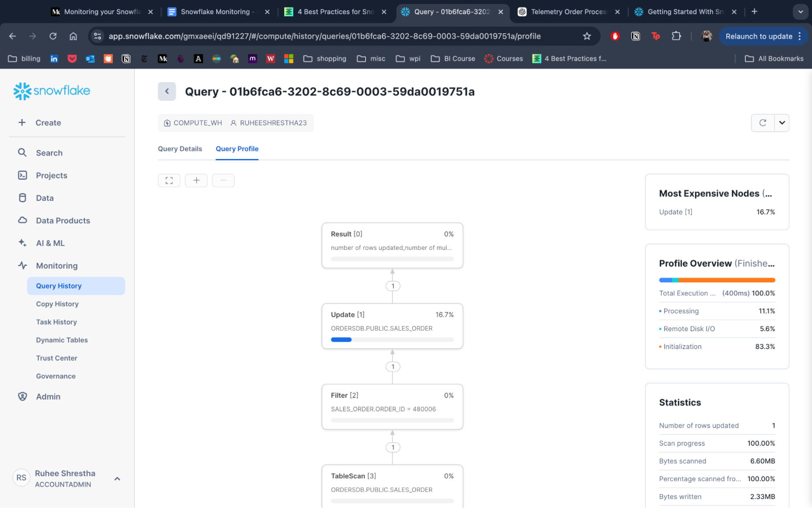The height and width of the screenshot is (508, 812).
Task: Open Data Products cloud icon
Action: (22, 220)
